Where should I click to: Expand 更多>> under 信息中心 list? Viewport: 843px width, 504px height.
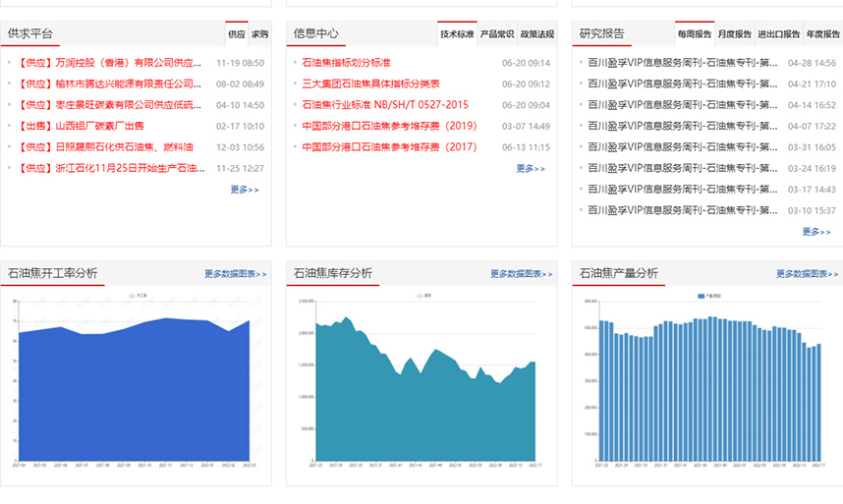point(531,168)
